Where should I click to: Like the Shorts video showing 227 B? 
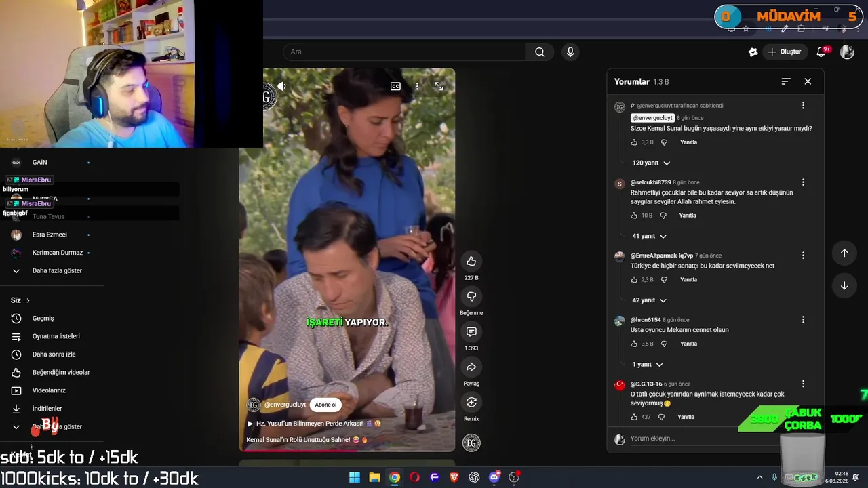tap(471, 261)
